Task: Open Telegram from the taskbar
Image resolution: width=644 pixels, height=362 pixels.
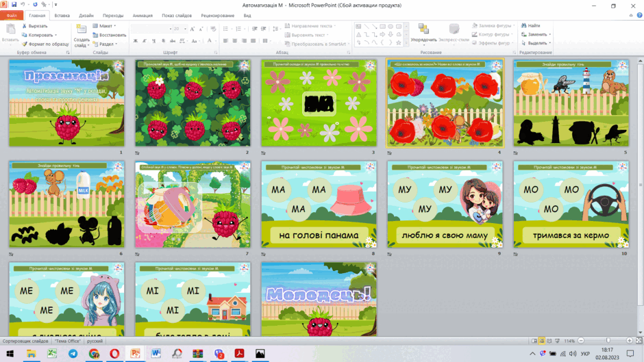Action: [73, 353]
